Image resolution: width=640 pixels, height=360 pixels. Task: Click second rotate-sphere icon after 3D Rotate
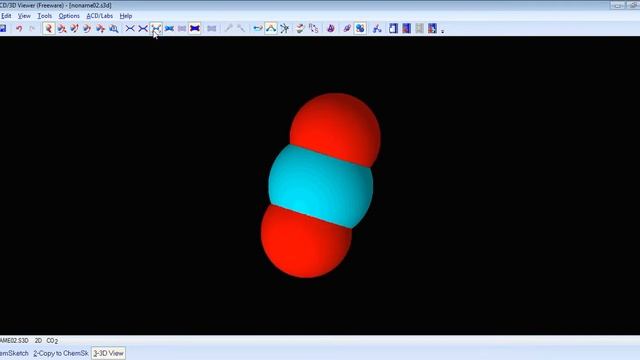click(x=62, y=28)
